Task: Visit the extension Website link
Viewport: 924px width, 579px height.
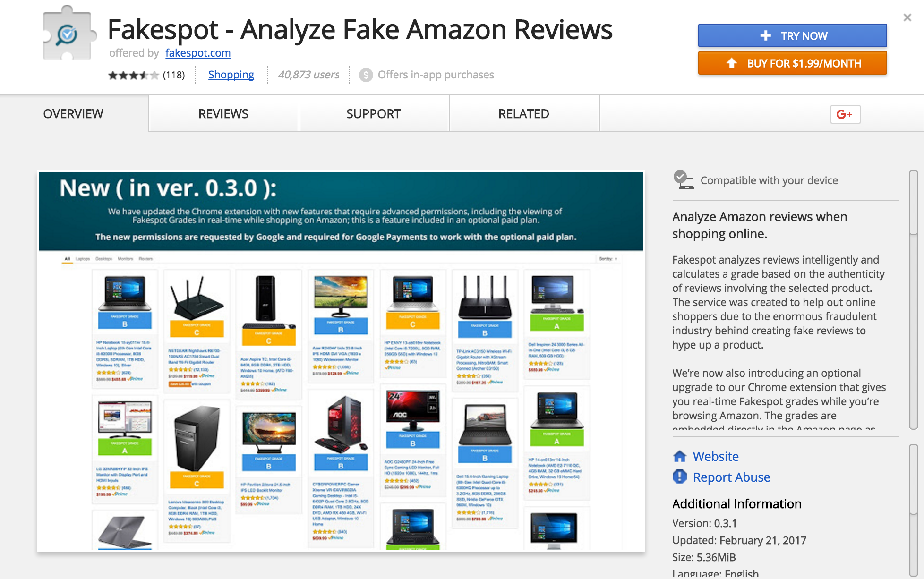Action: pos(716,456)
